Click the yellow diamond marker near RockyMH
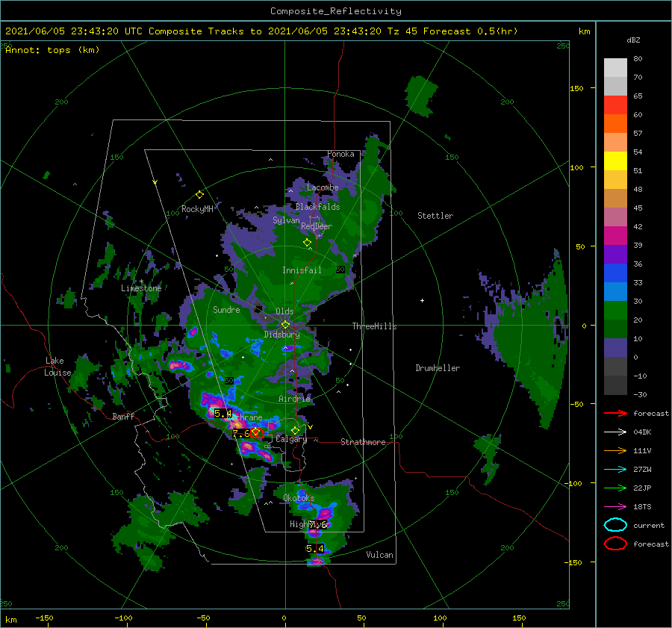The height and width of the screenshot is (628, 672). (x=199, y=195)
